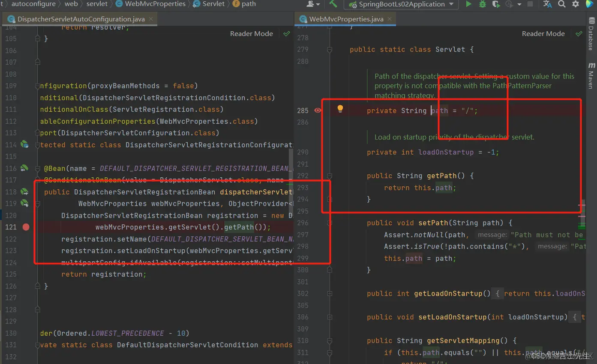Image resolution: width=597 pixels, height=364 pixels.
Task: Collapse getServletMapping fold at line 310
Action: pos(330,341)
